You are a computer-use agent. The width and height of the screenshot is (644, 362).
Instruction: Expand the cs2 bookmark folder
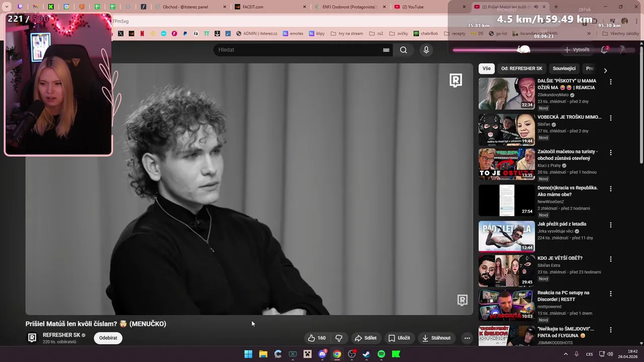[x=376, y=34]
